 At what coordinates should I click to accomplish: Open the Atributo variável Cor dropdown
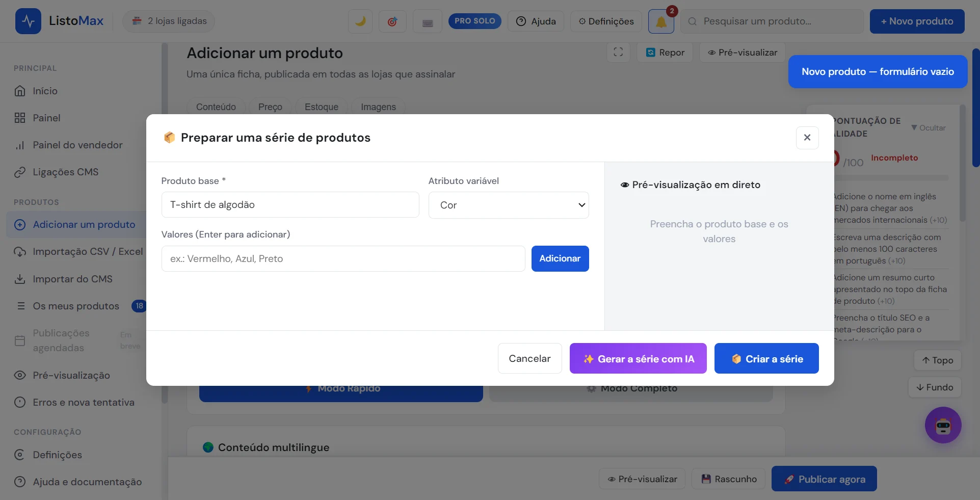(509, 205)
